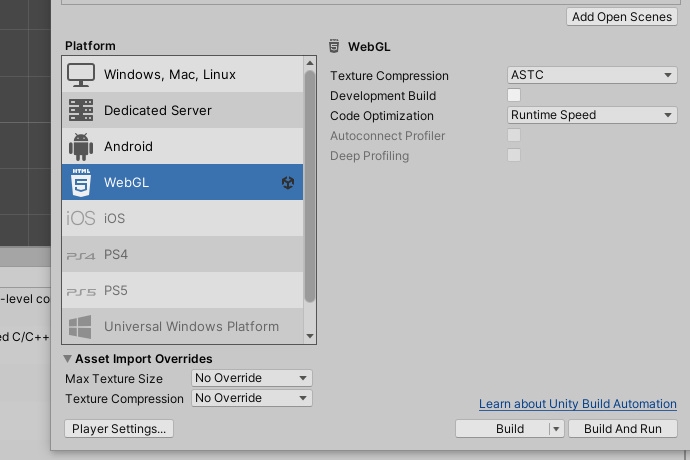Open the Build button's dropdown arrow

556,429
